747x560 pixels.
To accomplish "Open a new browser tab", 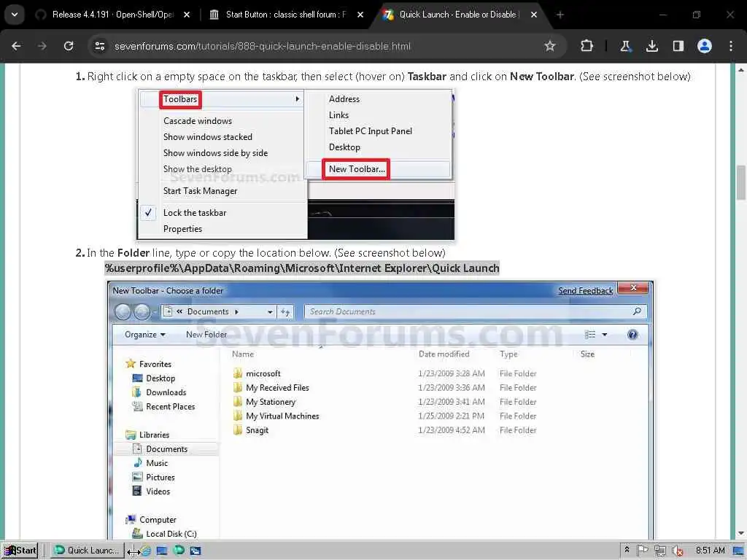I will click(x=560, y=15).
